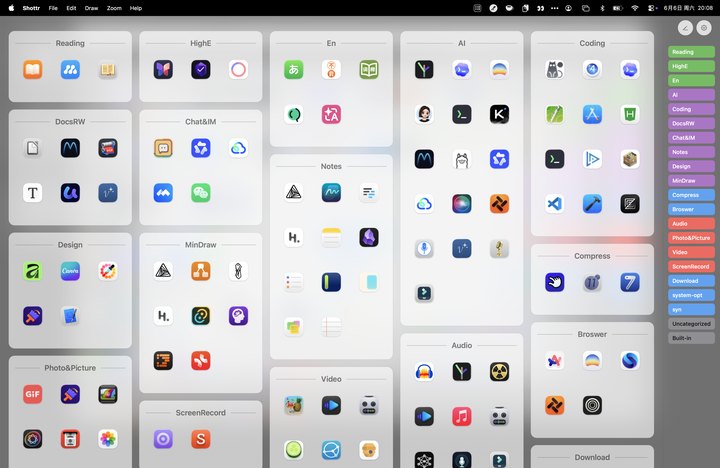Open the green あ app in En
The image size is (720, 468).
293,69
